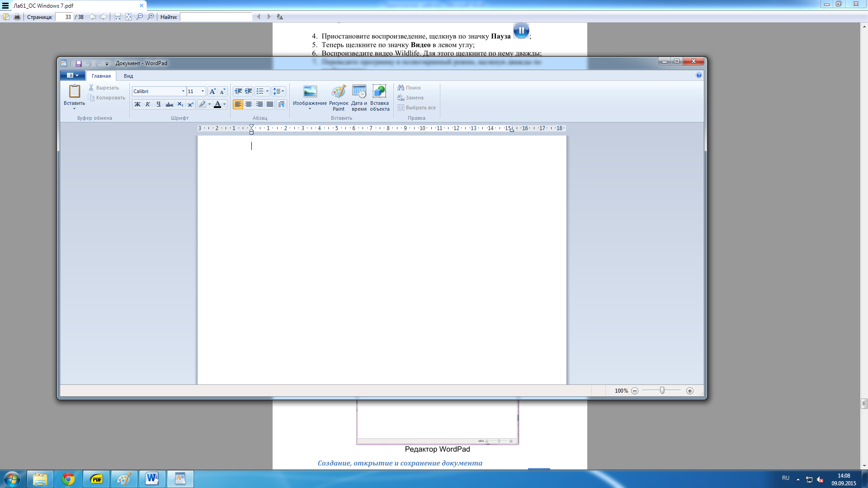Zoom in the PDF viewer with the magnifier plus icon
Image resolution: width=868 pixels, height=488 pixels.
(x=151, y=17)
